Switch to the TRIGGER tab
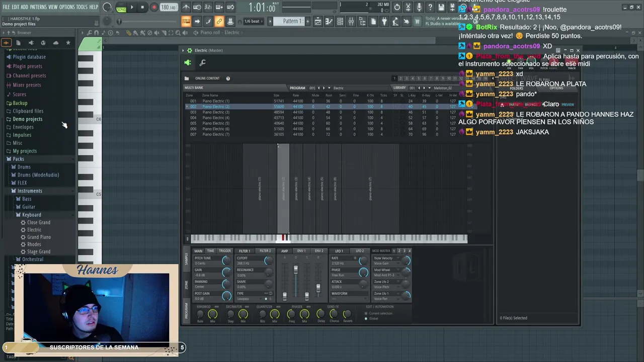644x362 pixels. pyautogui.click(x=224, y=251)
